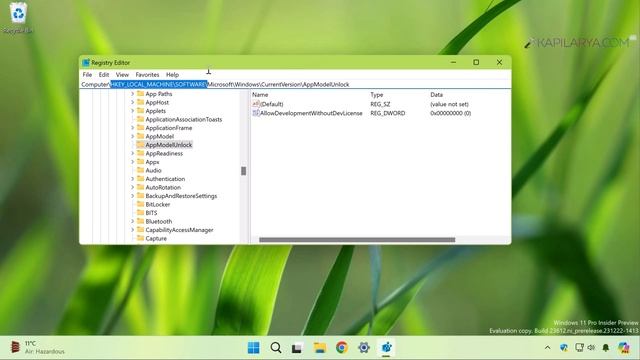Screen dimensions: 640x360
Task: Click the BITS folder icon
Action: 140,213
